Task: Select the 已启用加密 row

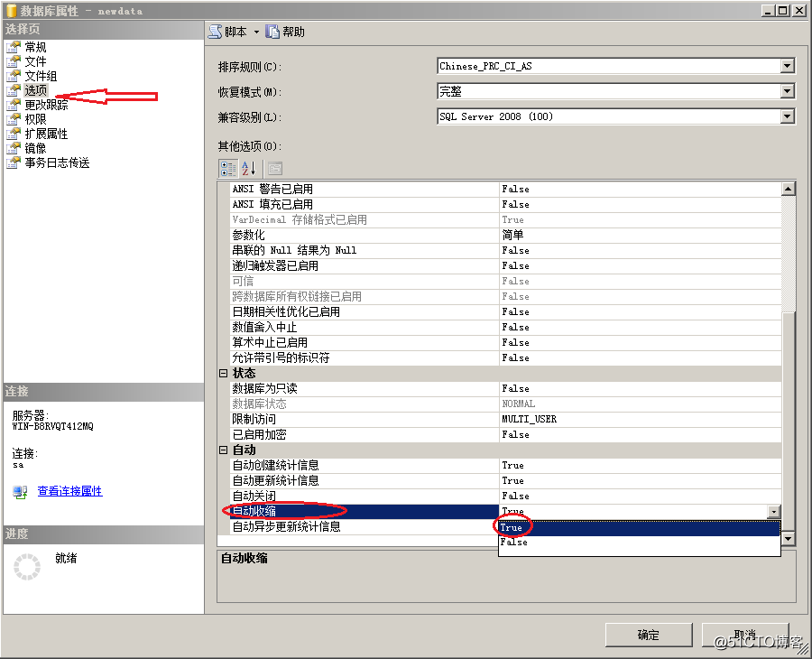Action: click(x=505, y=435)
